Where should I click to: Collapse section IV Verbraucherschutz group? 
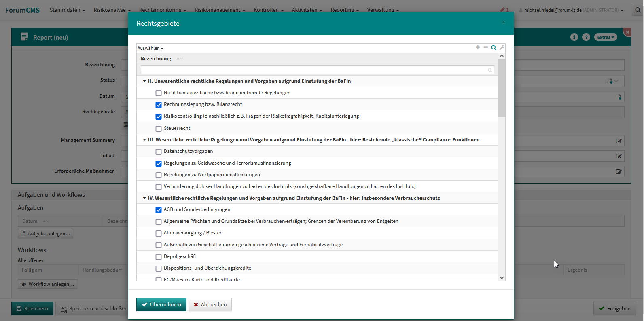[x=144, y=198]
